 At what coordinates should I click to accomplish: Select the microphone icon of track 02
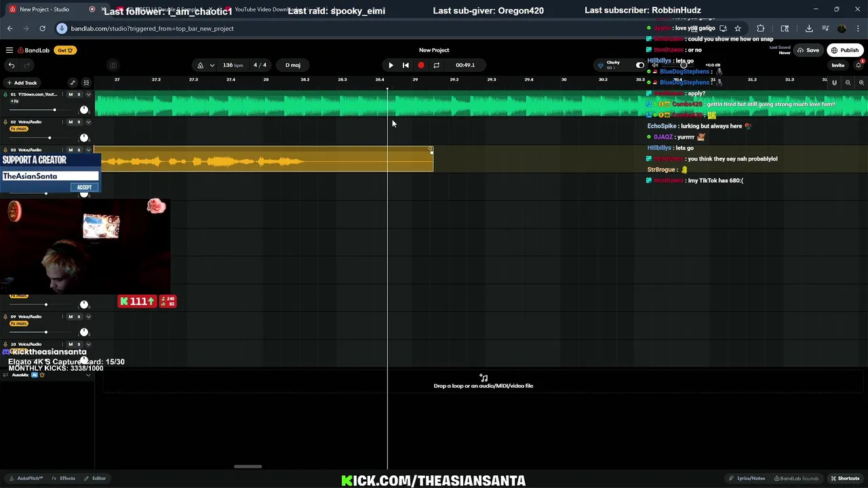5,122
